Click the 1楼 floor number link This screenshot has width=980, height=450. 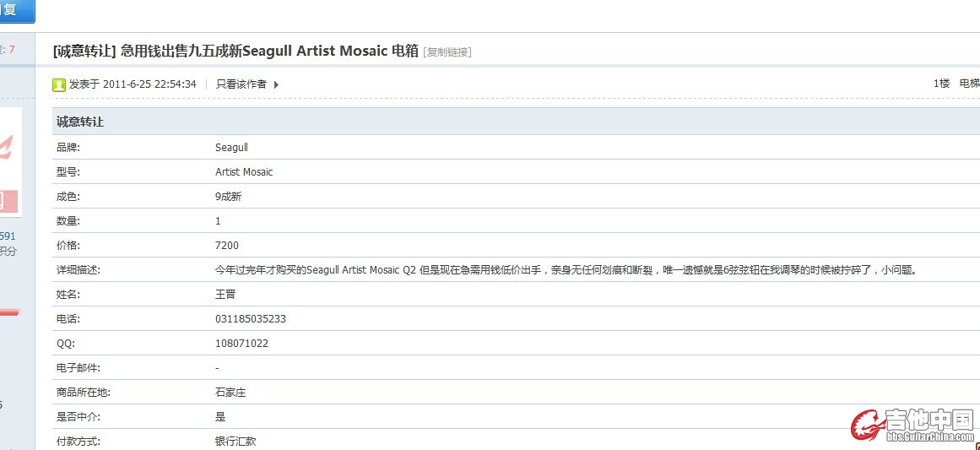click(x=941, y=84)
